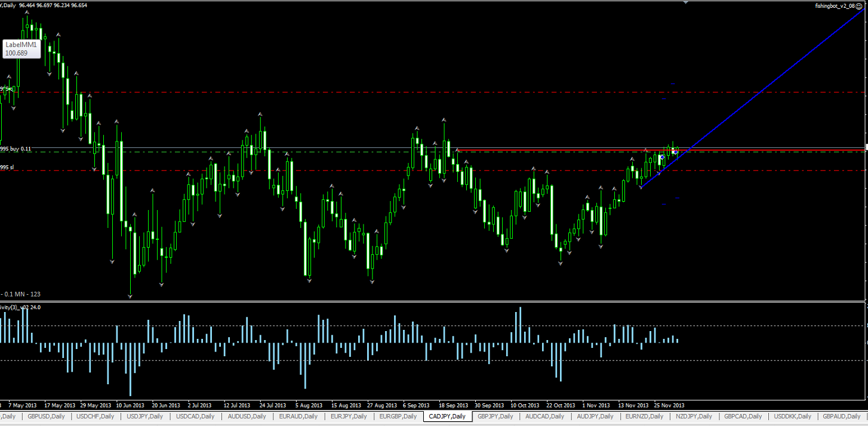Click the chart shift triangle marker at top
The width and height of the screenshot is (868, 426).
[685, 2]
